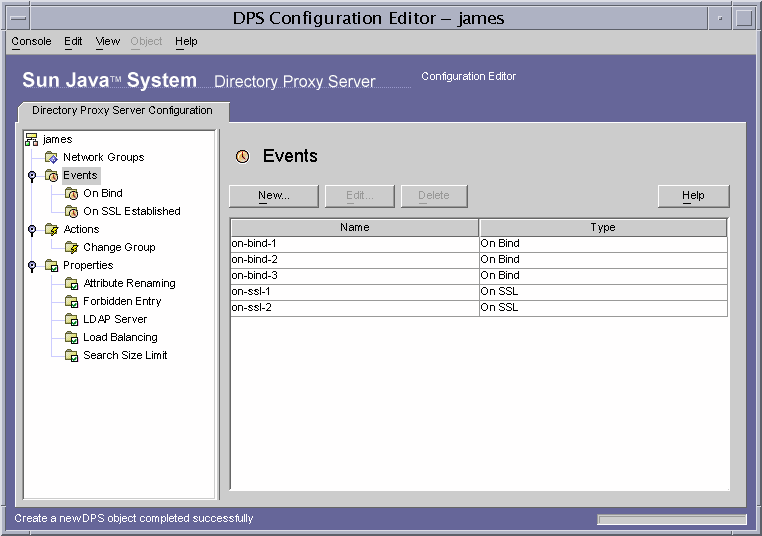Select the on-bind-3 table row

(x=479, y=276)
